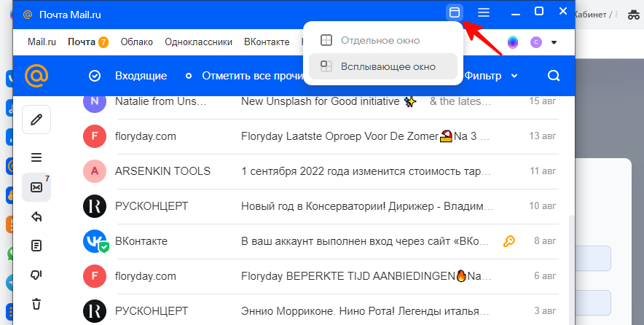Screen dimensions: 644x325
Task: Click the date 8 авг
Action: click(x=545, y=241)
